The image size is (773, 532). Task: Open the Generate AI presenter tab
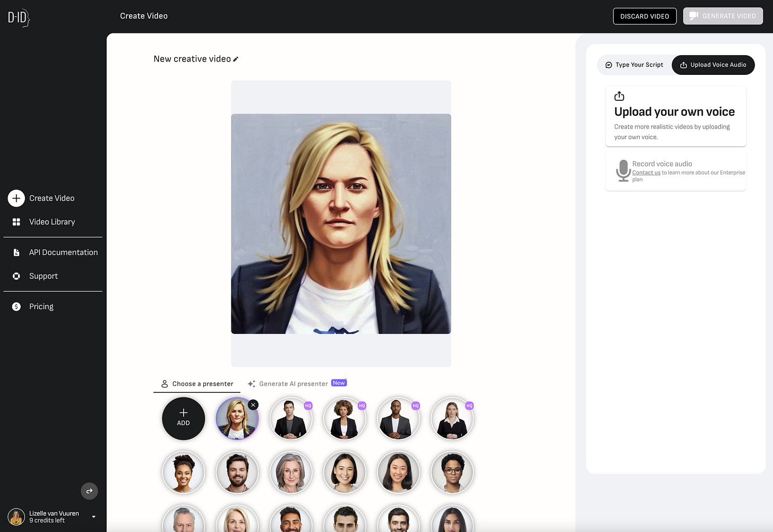click(x=297, y=384)
